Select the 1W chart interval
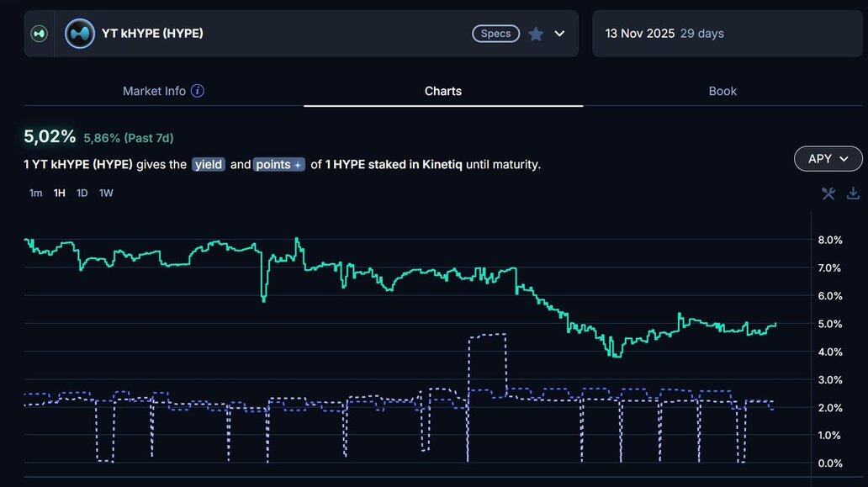The width and height of the screenshot is (868, 487). point(106,193)
